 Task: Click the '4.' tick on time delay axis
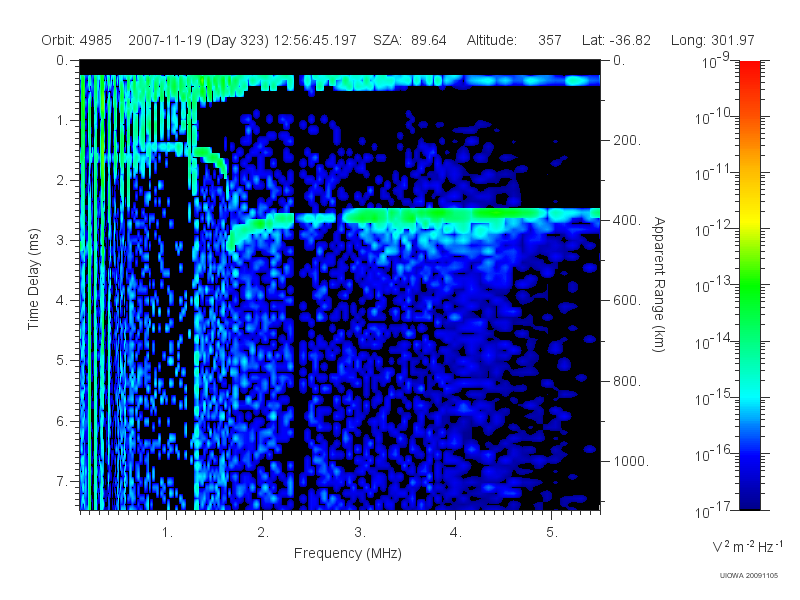pyautogui.click(x=62, y=301)
